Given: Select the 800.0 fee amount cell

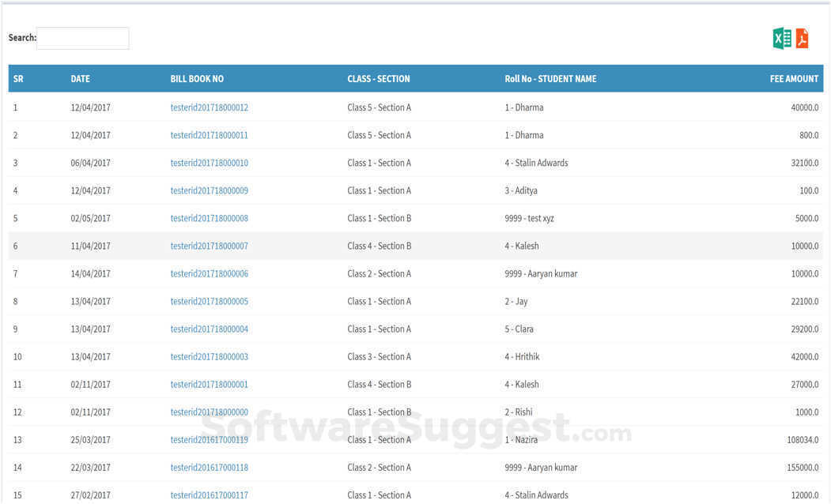Looking at the screenshot, I should click(809, 135).
